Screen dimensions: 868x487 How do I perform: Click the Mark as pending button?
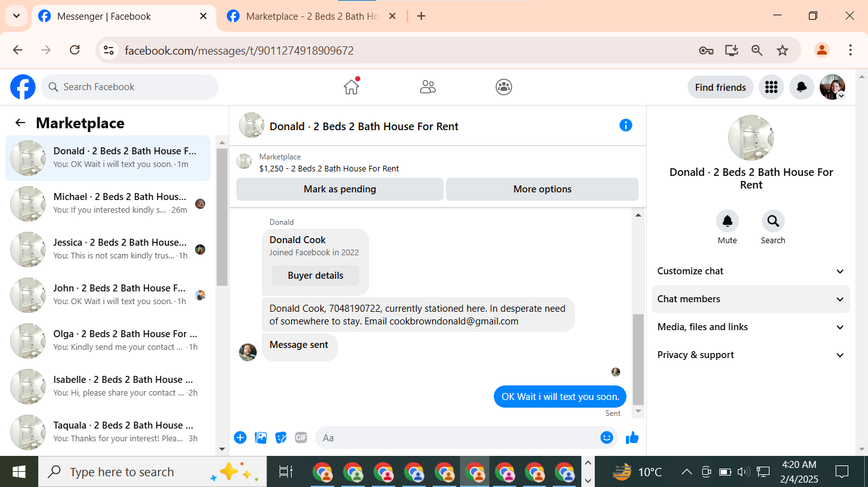point(340,189)
